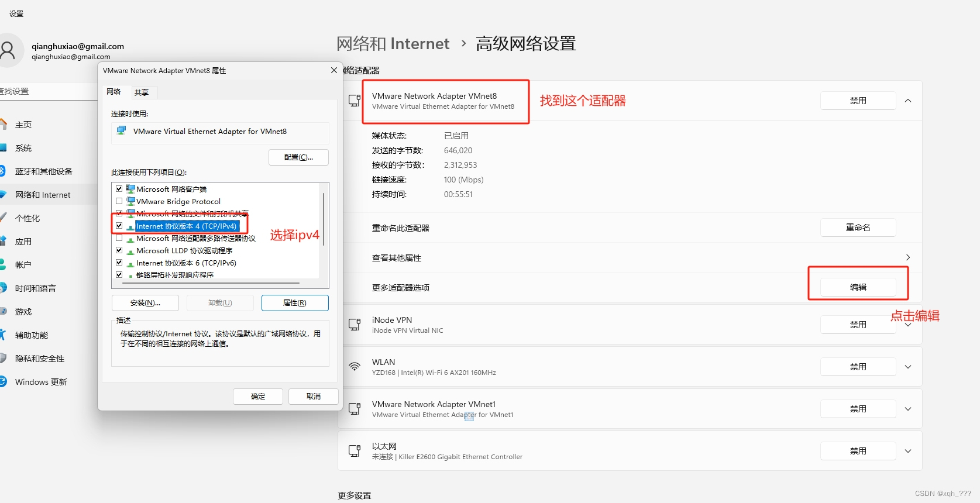
Task: Disable VMnet8 adapter with 禁用 button
Action: point(858,101)
